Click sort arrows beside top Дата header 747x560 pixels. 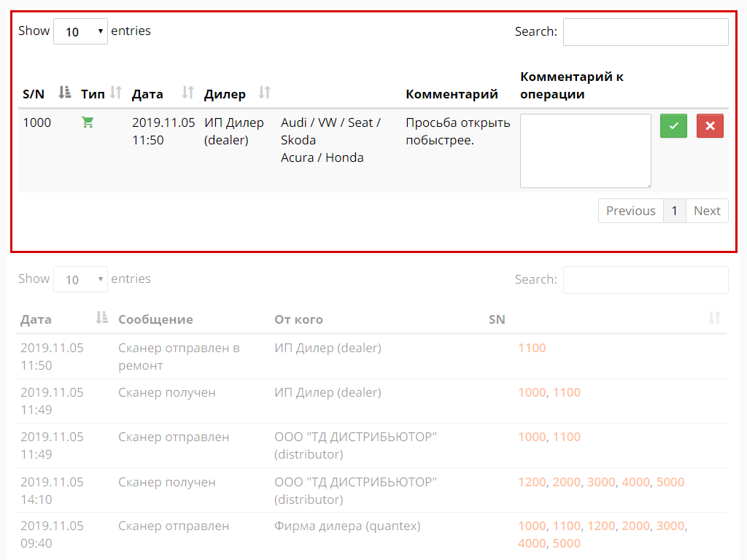point(187,93)
